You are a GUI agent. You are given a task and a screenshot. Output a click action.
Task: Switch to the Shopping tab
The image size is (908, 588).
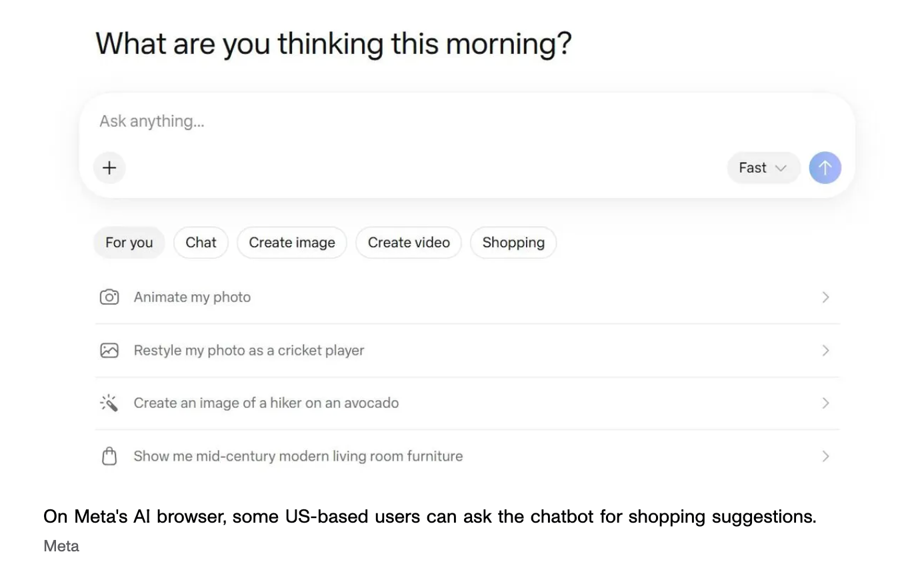pyautogui.click(x=513, y=243)
